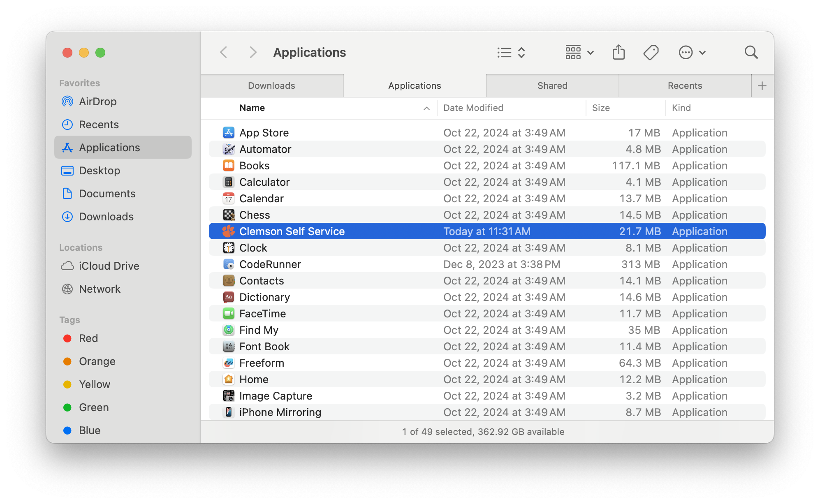The width and height of the screenshot is (820, 504).
Task: Select the "Image Capture" file name
Action: point(276,395)
